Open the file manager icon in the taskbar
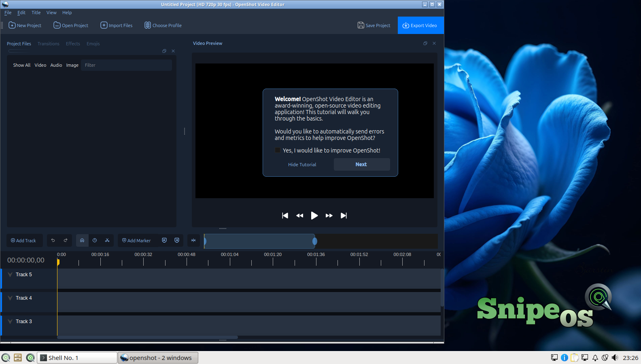Image resolution: width=641 pixels, height=364 pixels. pyautogui.click(x=18, y=358)
